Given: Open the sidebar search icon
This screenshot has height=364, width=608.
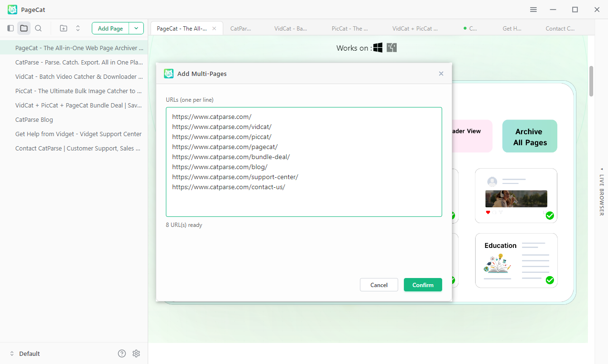Looking at the screenshot, I should [38, 28].
